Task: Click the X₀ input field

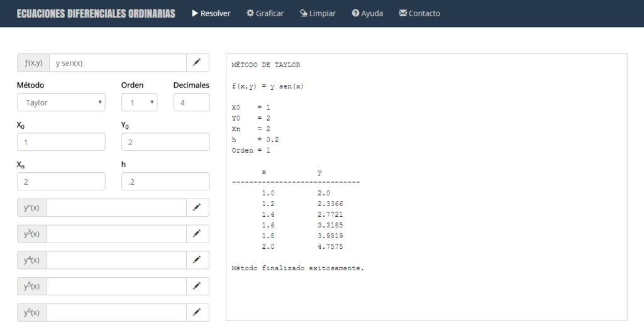Action: pos(61,142)
